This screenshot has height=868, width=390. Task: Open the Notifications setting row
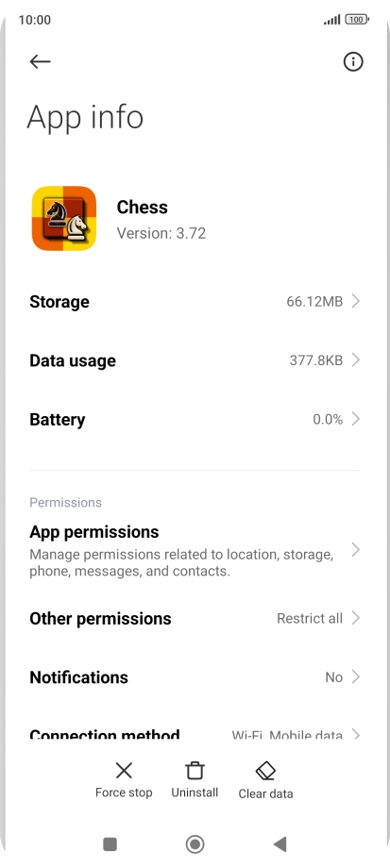[x=195, y=677]
